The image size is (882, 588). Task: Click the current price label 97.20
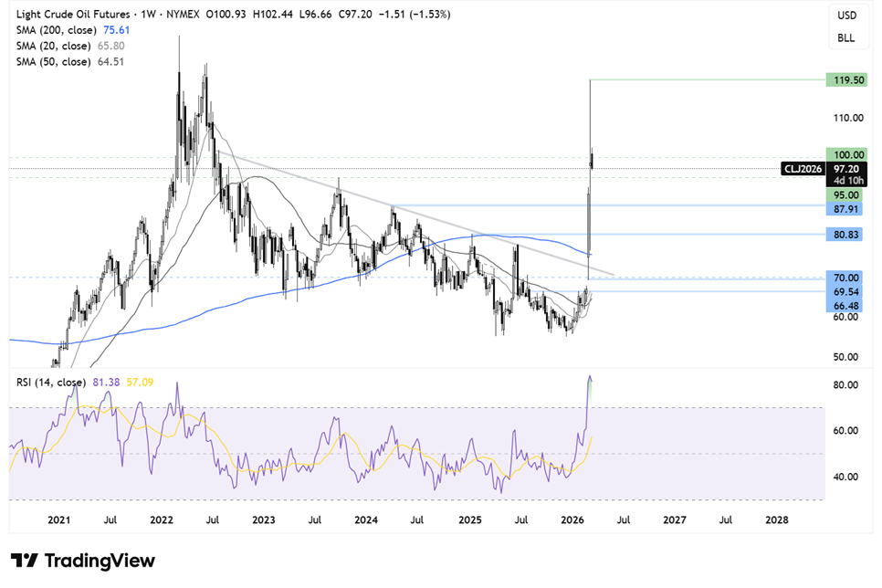(x=846, y=169)
